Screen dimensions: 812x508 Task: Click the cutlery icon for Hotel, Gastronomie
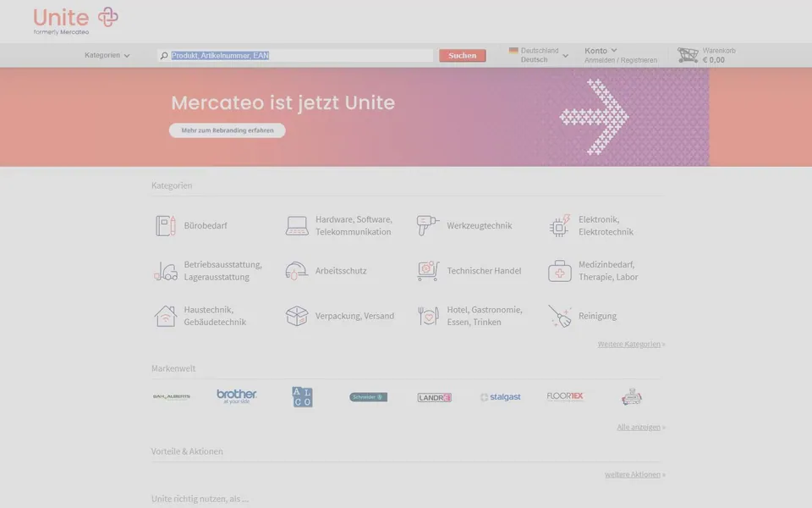point(428,316)
